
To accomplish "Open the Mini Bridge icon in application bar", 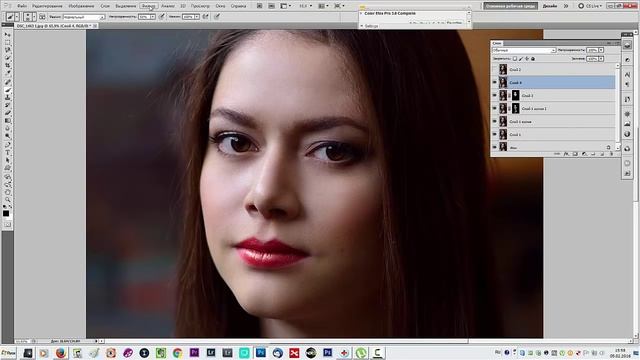I will coord(271,6).
